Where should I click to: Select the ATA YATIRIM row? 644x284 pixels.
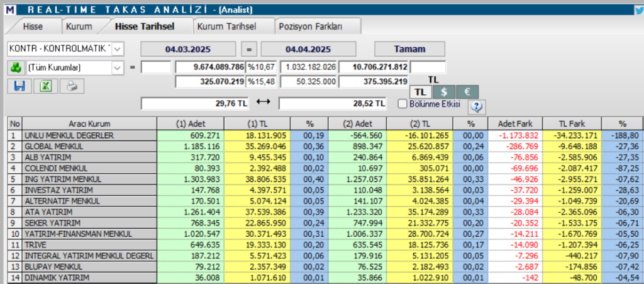point(325,212)
